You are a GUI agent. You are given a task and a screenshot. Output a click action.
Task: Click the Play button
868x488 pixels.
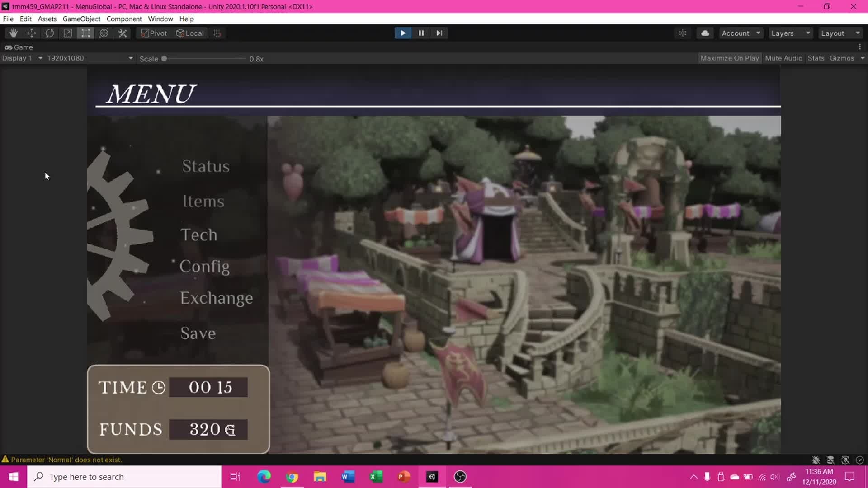pyautogui.click(x=402, y=33)
